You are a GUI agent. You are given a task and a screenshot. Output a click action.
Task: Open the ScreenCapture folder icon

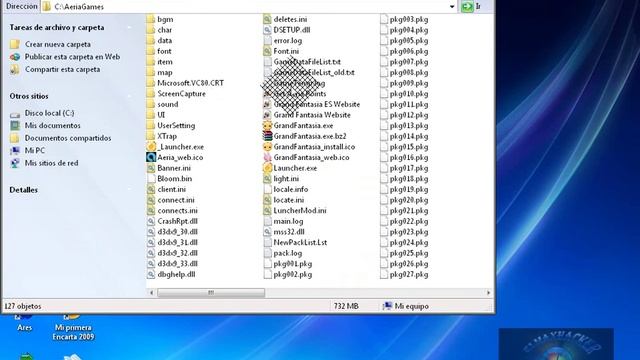click(x=151, y=93)
